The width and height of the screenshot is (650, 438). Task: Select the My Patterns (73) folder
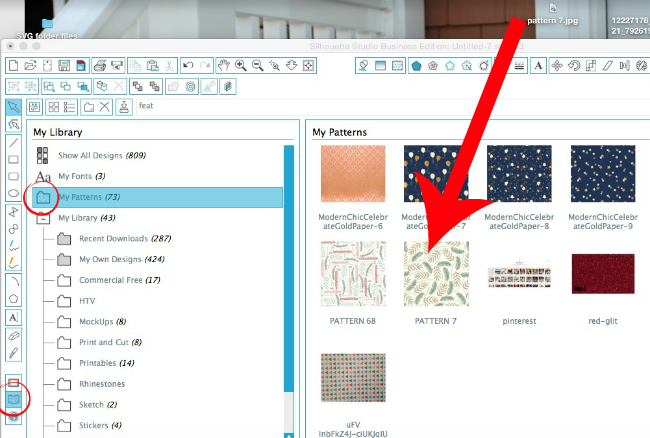158,197
